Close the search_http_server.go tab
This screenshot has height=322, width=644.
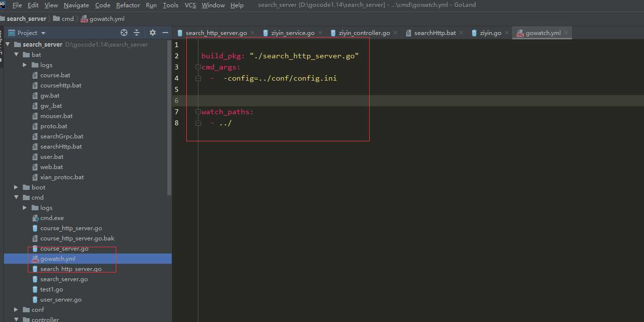253,33
